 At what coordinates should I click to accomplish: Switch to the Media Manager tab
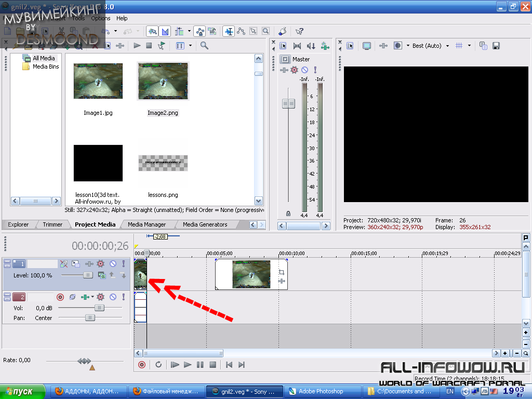click(147, 224)
